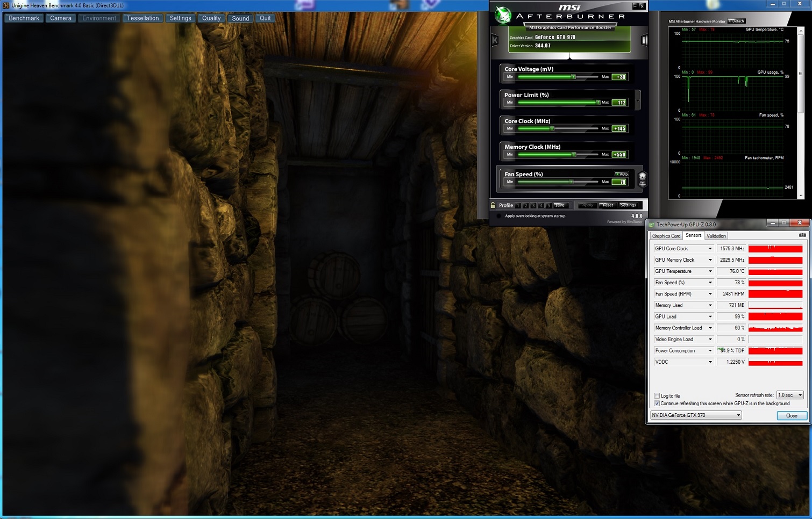Open the GPU Temperature sensor dropdown
Screen dimensions: 812x519
(x=710, y=271)
